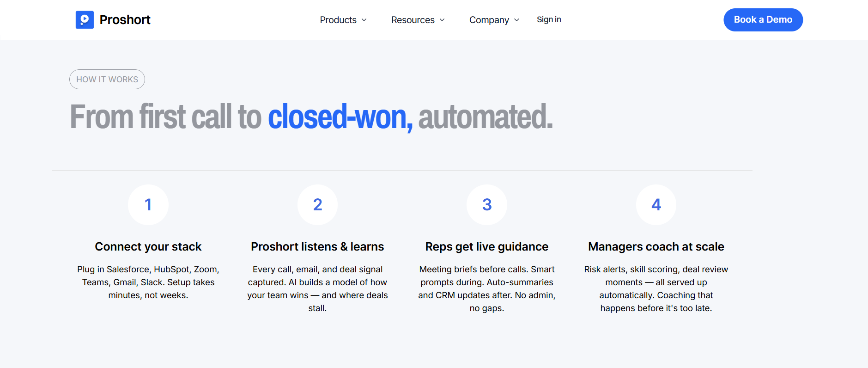868x368 pixels.
Task: Click the Proshort brand name text
Action: [x=125, y=20]
